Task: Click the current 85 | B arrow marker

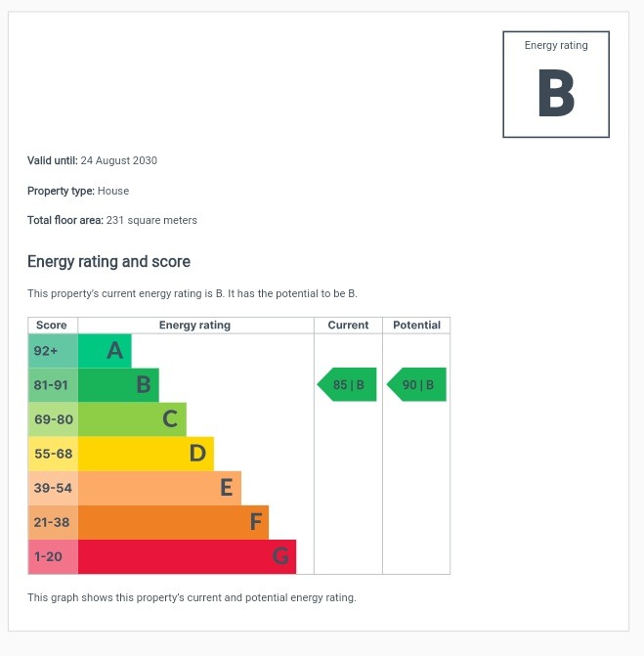Action: 348,385
